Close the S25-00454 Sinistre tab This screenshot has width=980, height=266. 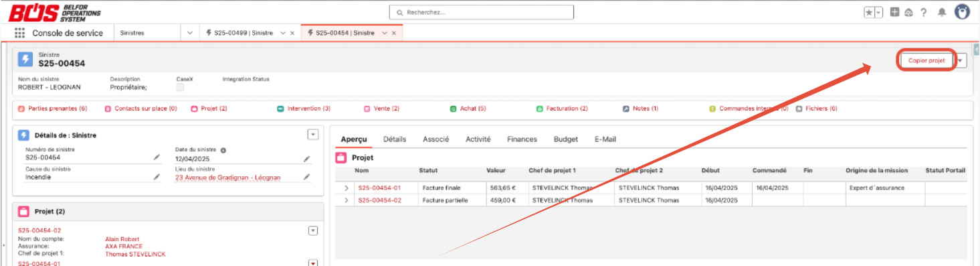(x=394, y=33)
